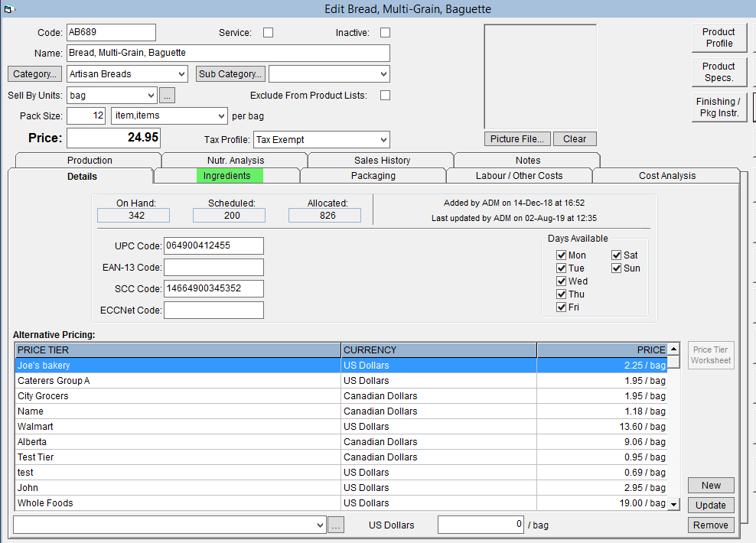Open the Sales History tab
756x543 pixels.
[382, 160]
